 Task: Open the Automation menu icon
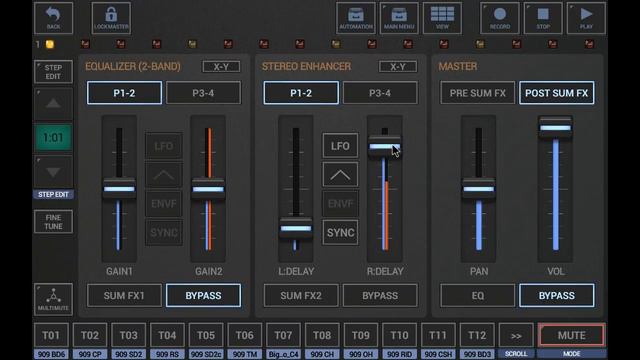click(356, 18)
